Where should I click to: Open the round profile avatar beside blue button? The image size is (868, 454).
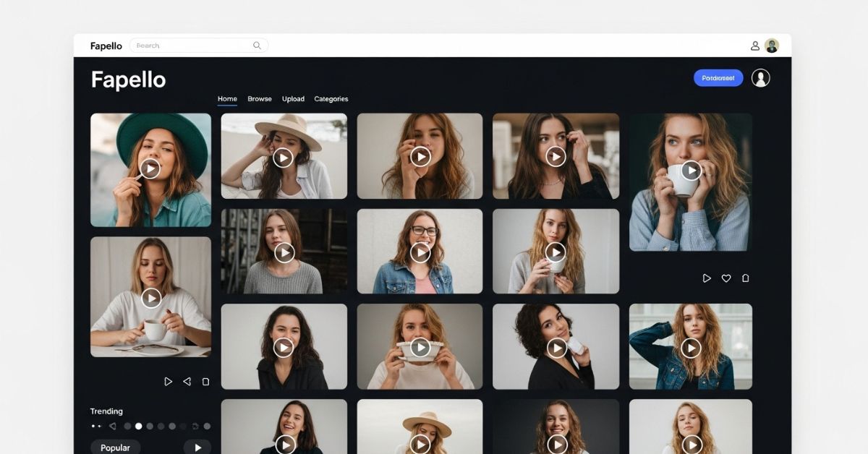point(760,78)
